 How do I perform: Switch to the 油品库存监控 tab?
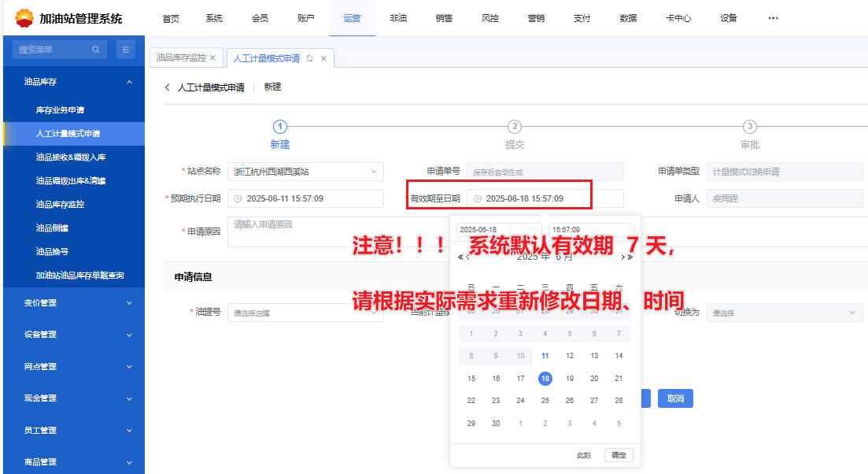click(x=180, y=58)
